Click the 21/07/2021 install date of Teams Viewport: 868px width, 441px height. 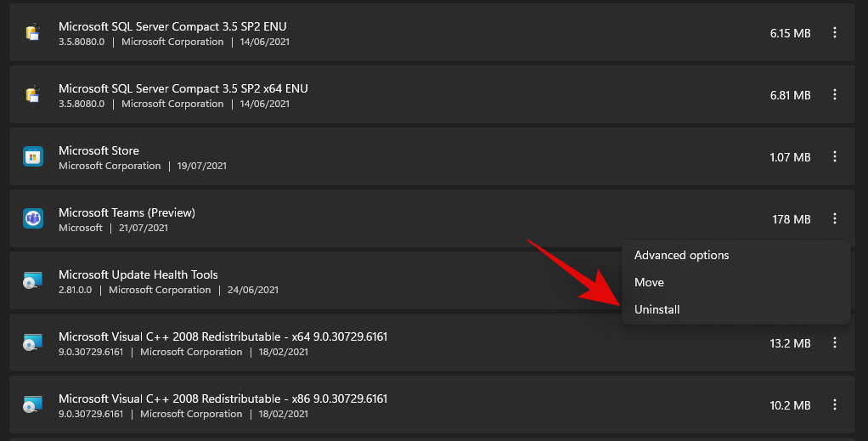144,228
